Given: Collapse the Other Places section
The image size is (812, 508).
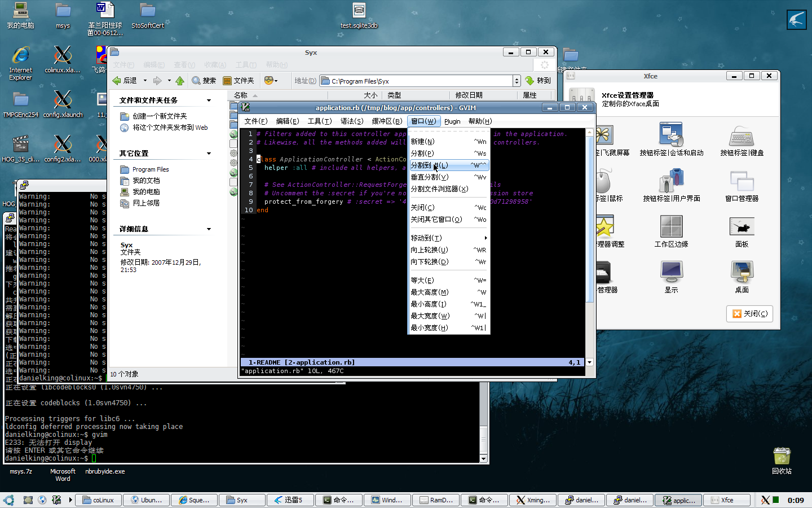Looking at the screenshot, I should coord(209,154).
